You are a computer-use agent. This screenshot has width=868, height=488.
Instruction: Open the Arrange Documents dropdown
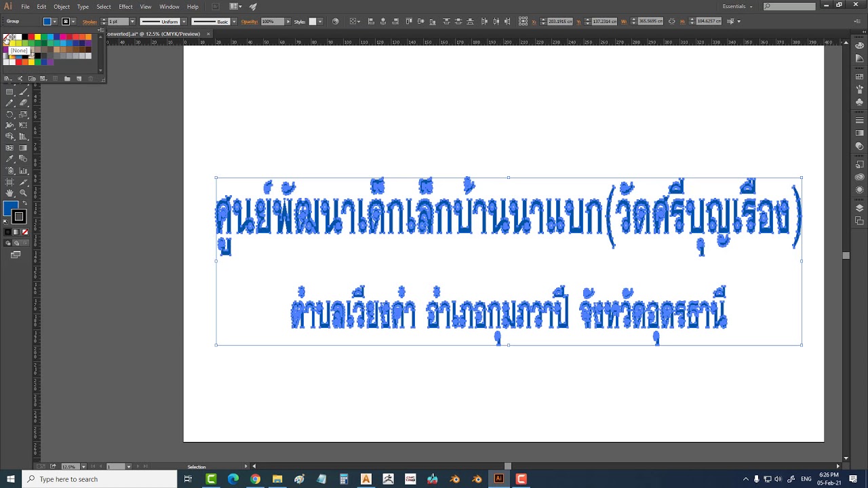pyautogui.click(x=236, y=6)
